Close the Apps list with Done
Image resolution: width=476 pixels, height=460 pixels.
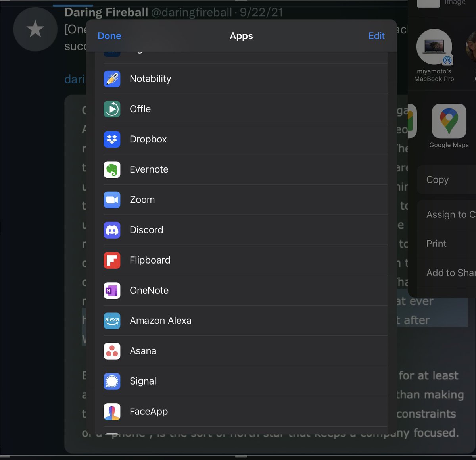pos(109,36)
